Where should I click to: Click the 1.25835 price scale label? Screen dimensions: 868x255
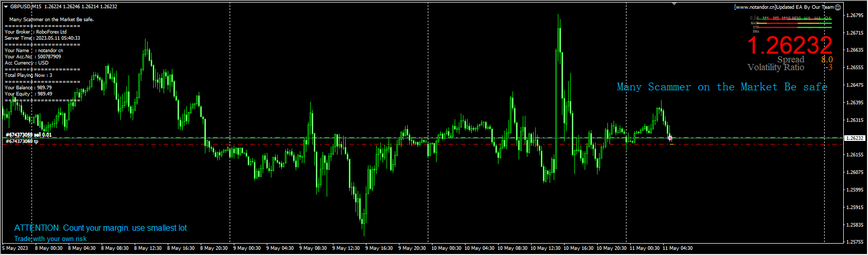pyautogui.click(x=855, y=225)
